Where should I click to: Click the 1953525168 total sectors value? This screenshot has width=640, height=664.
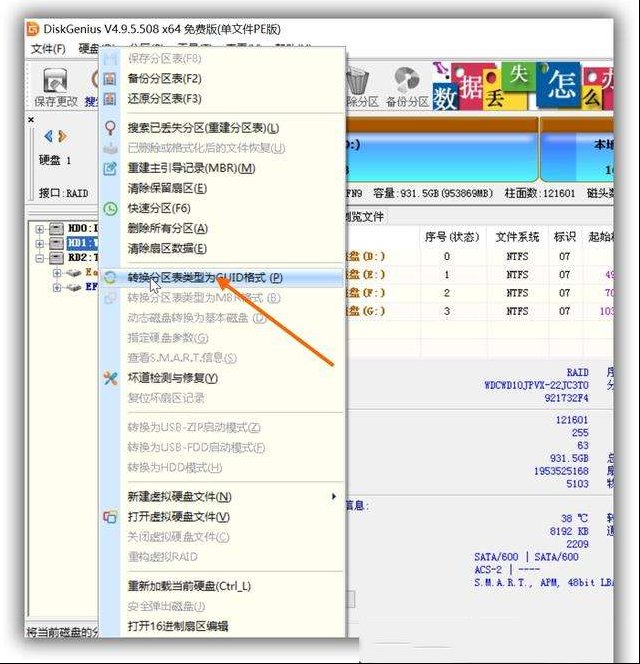[561, 471]
